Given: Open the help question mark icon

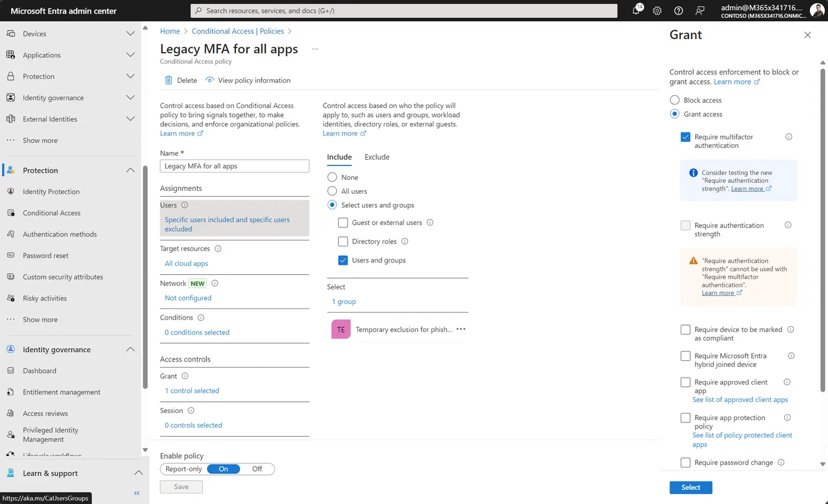Looking at the screenshot, I should click(678, 11).
